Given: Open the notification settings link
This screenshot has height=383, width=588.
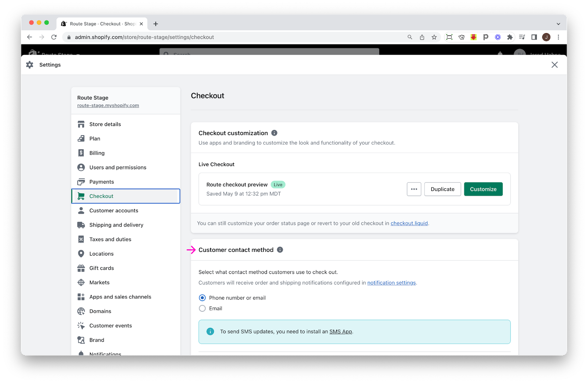Looking at the screenshot, I should (x=391, y=283).
